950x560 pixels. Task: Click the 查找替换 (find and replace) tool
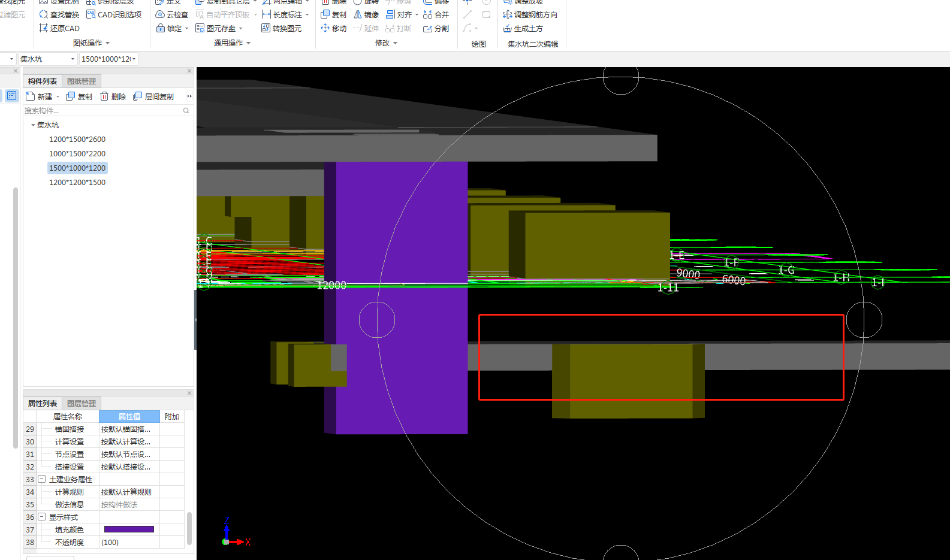click(x=59, y=14)
